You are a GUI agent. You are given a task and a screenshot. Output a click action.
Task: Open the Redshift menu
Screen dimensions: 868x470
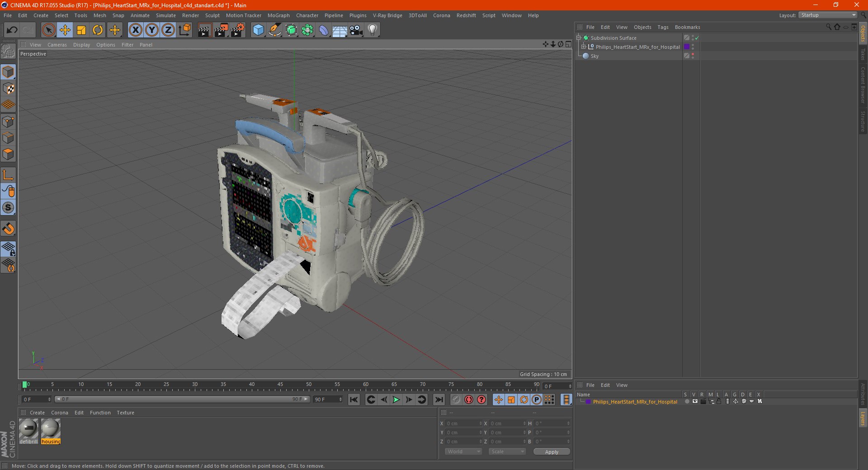pyautogui.click(x=466, y=15)
